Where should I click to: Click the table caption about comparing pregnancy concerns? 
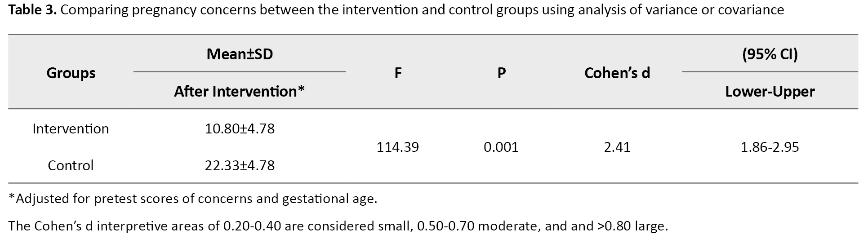tap(422, 9)
